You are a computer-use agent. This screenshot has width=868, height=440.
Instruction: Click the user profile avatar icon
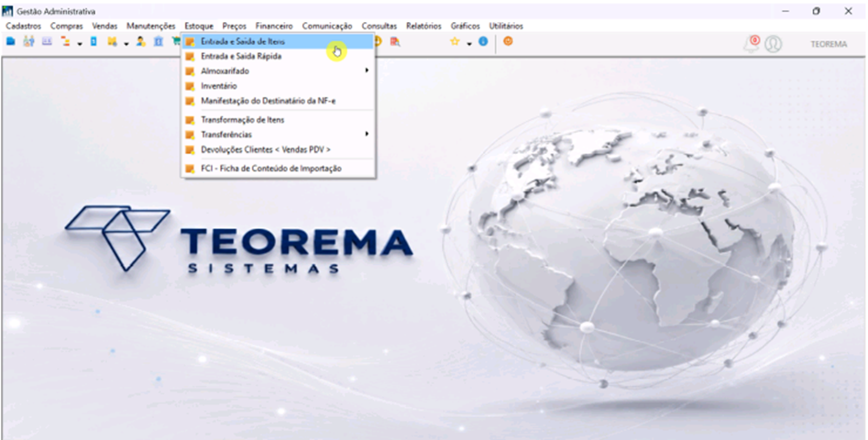pos(774,44)
